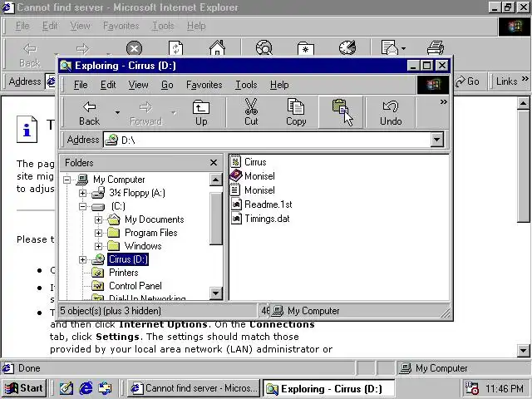Select the Printers folder icon
The image size is (532, 399).
[x=98, y=273]
